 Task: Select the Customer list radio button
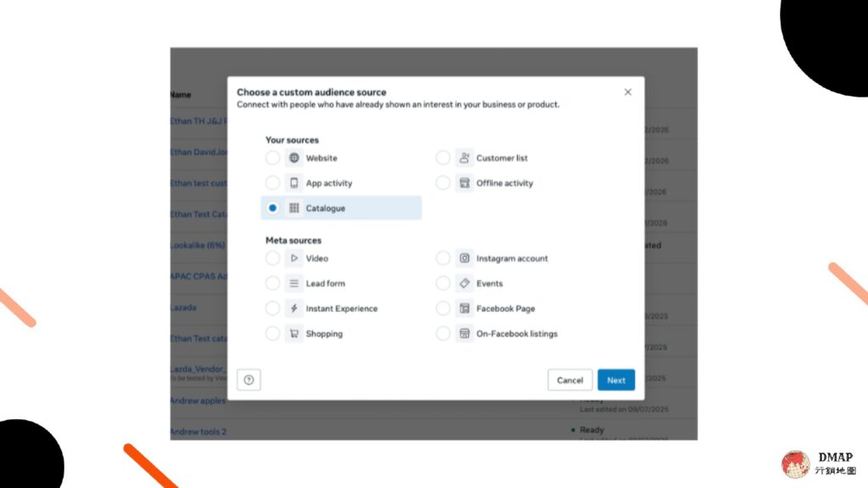pos(442,158)
